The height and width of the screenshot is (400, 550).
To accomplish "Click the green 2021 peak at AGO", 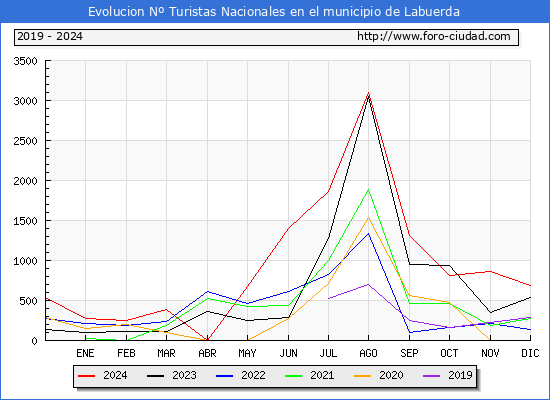I will (368, 190).
